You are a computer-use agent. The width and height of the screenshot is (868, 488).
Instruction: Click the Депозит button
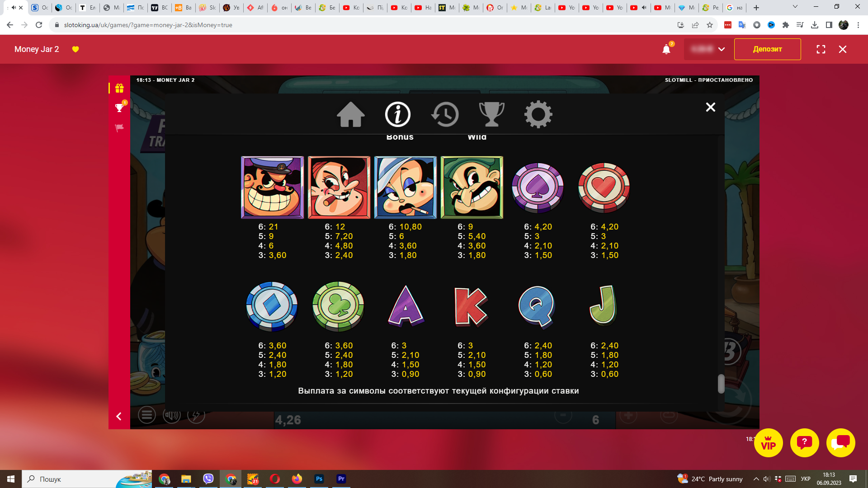point(767,49)
